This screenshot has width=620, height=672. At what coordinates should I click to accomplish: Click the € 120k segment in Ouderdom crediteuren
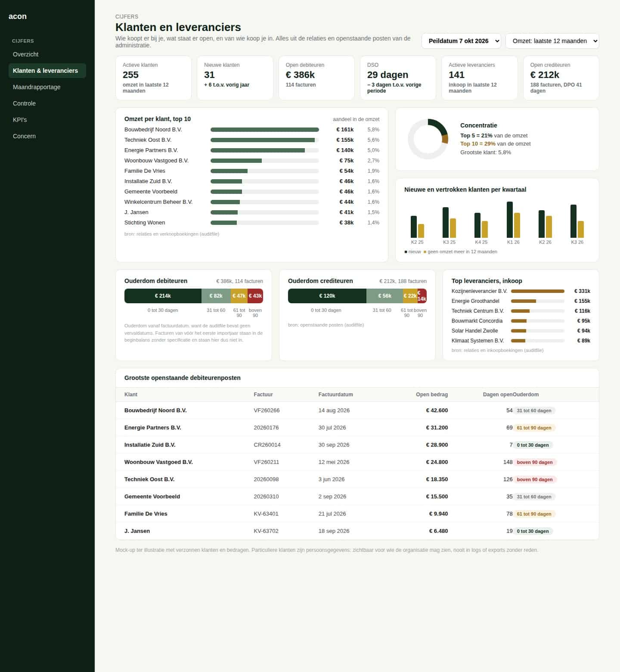(x=327, y=296)
